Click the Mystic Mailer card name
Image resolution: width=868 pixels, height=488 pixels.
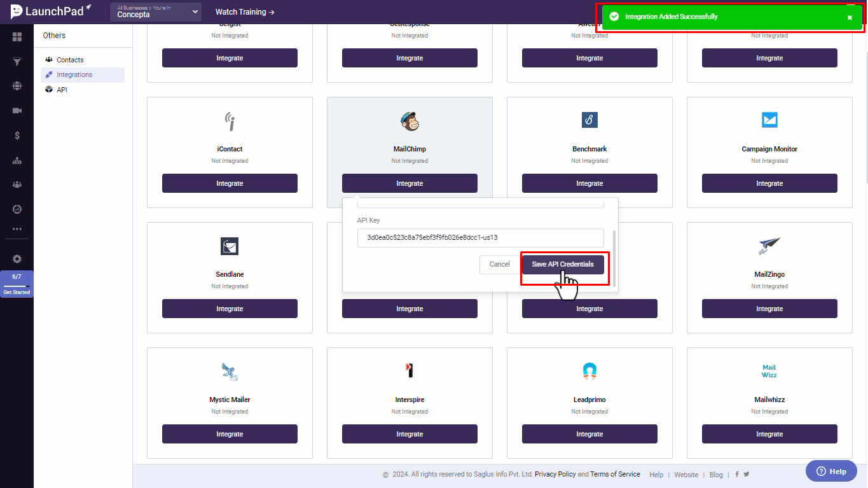pos(230,400)
